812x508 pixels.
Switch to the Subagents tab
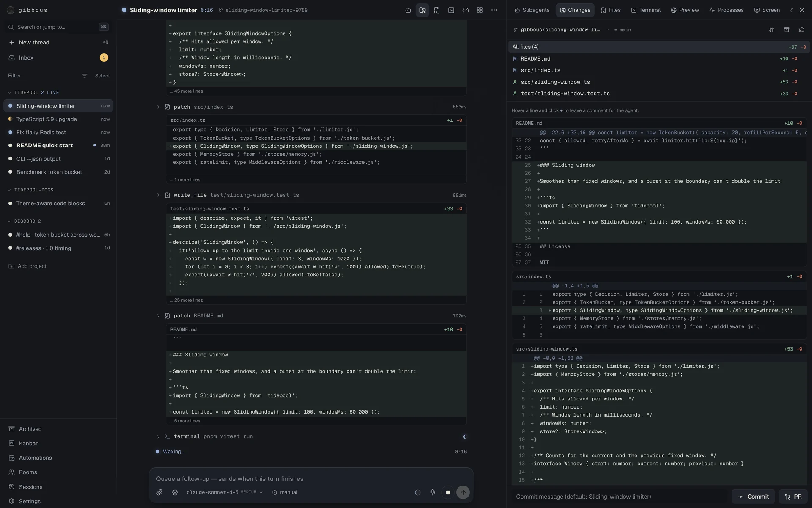click(x=532, y=10)
